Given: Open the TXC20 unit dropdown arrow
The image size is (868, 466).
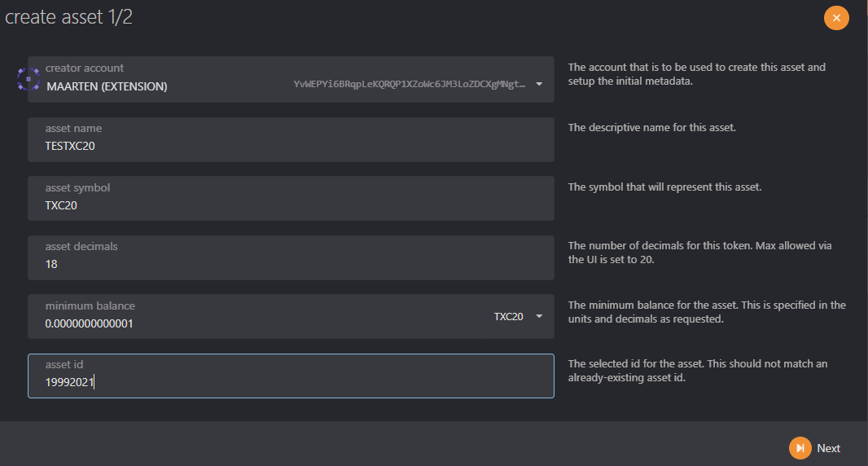Looking at the screenshot, I should 539,317.
